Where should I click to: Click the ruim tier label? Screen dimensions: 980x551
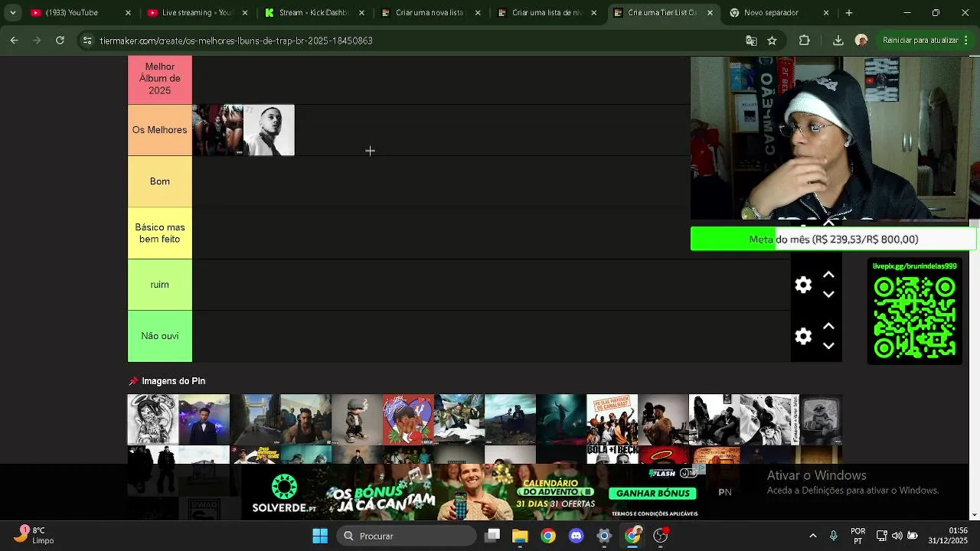tap(160, 285)
